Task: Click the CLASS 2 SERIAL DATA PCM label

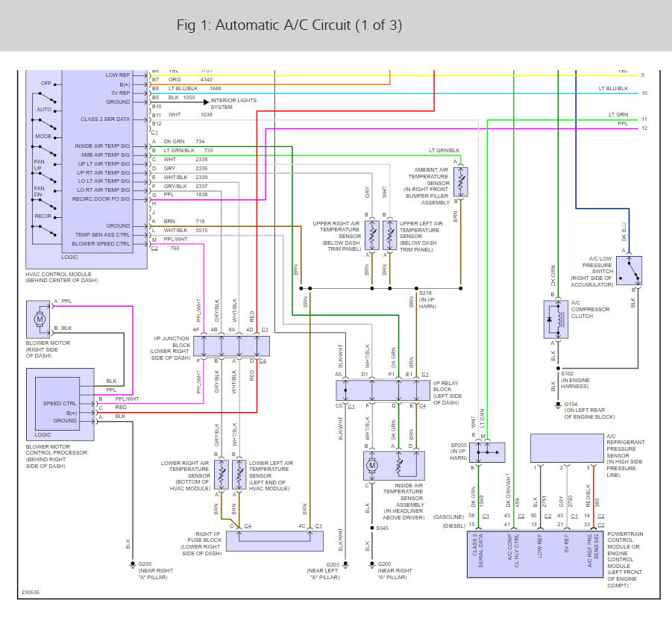Action: point(477,551)
